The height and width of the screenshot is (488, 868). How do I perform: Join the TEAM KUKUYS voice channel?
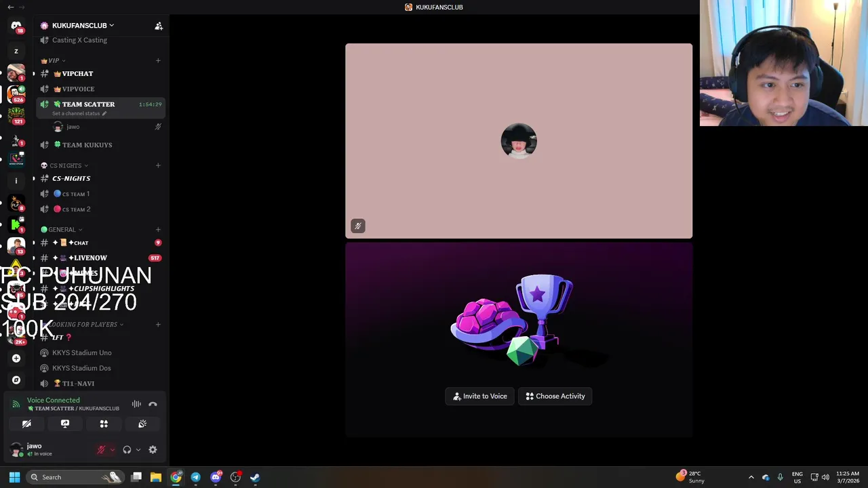coord(100,145)
